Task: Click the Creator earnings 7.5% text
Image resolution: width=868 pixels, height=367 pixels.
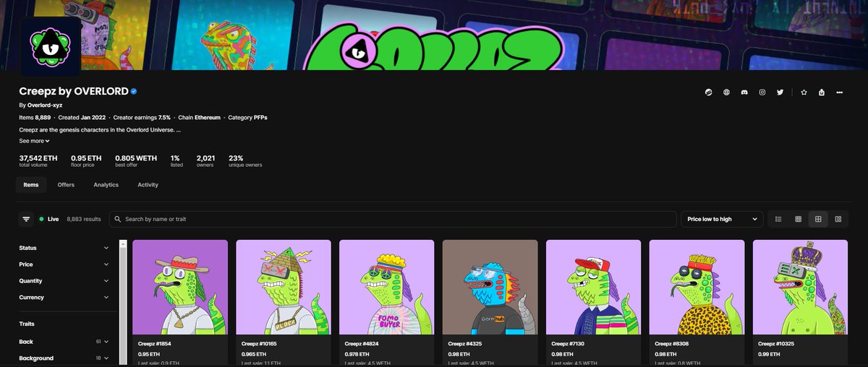Action: coord(143,117)
